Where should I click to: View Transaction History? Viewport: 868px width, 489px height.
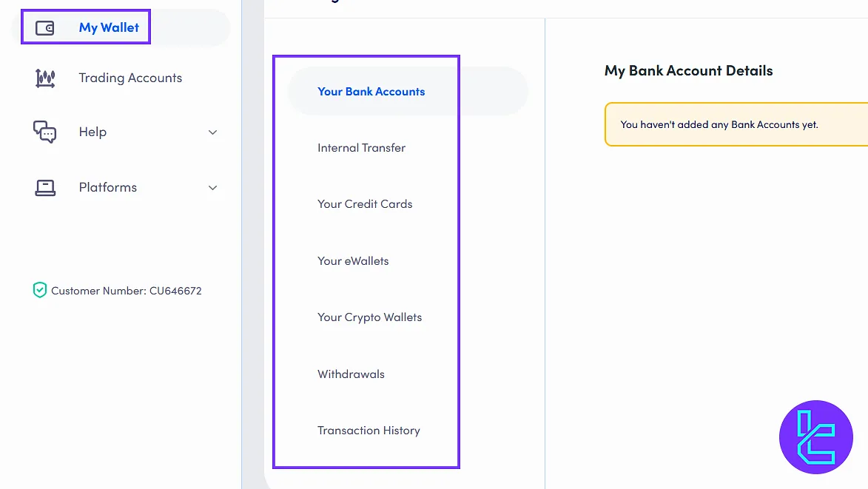click(369, 431)
